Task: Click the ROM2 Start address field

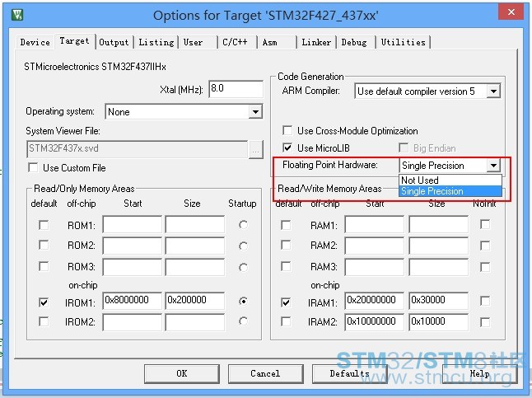Action: 133,246
